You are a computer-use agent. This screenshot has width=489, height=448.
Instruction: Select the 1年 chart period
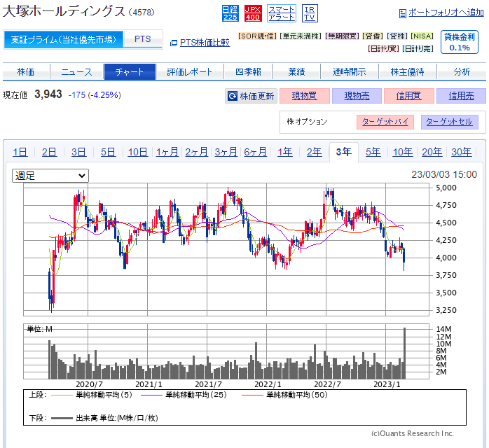point(285,152)
